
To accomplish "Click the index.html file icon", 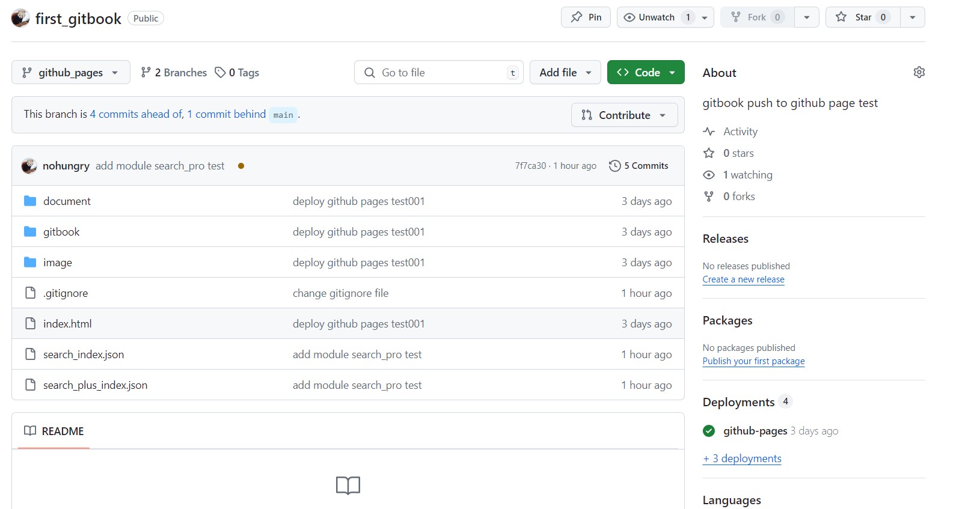I will click(x=30, y=323).
